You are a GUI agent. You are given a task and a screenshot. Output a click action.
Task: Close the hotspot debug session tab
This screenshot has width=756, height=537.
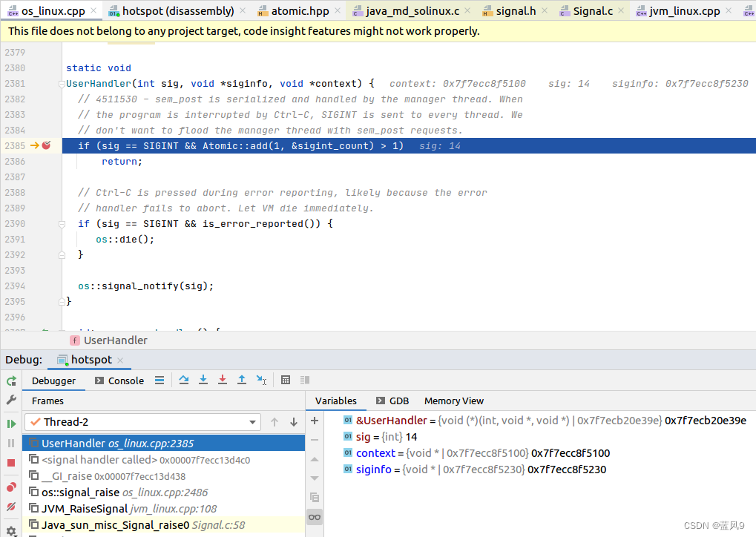tap(120, 360)
